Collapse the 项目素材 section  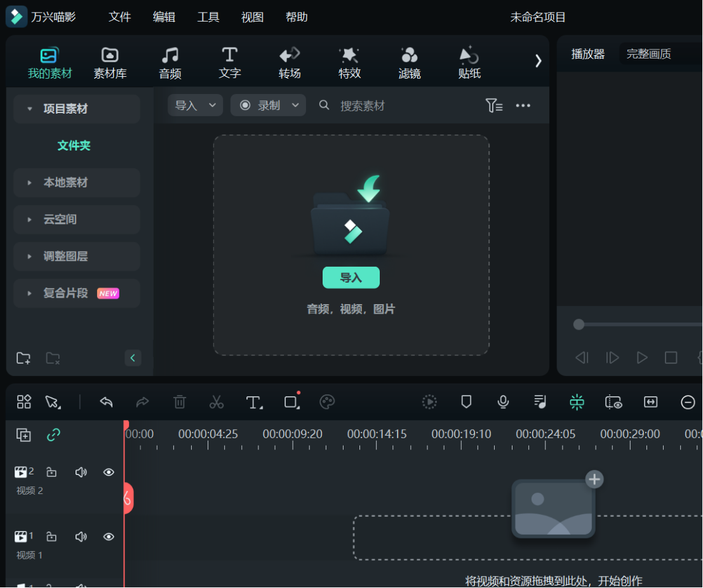pos(28,109)
